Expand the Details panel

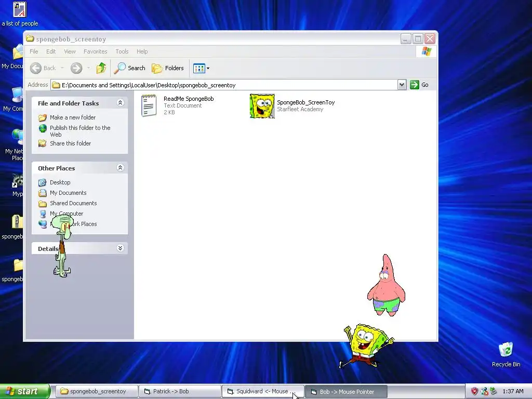(120, 248)
